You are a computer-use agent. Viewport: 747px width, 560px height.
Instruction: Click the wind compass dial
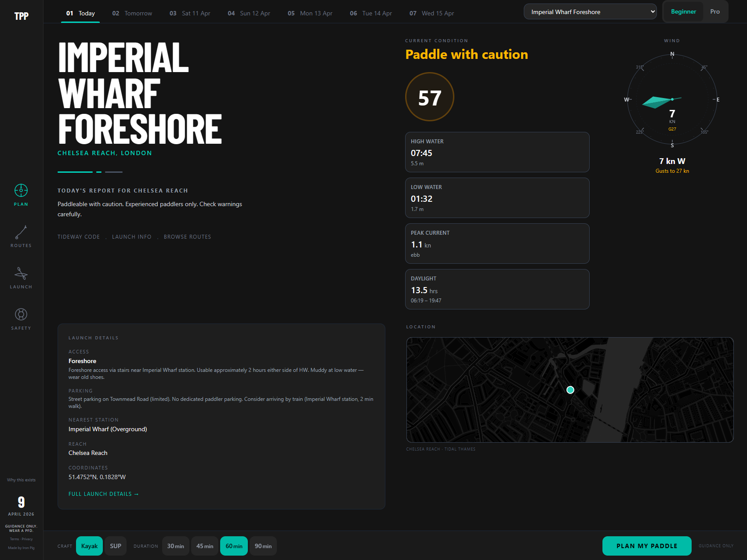point(671,99)
